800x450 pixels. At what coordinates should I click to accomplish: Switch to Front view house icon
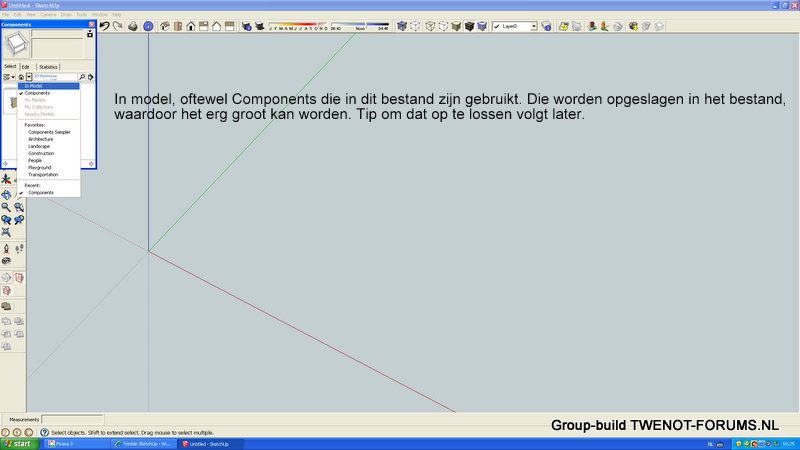click(x=191, y=26)
